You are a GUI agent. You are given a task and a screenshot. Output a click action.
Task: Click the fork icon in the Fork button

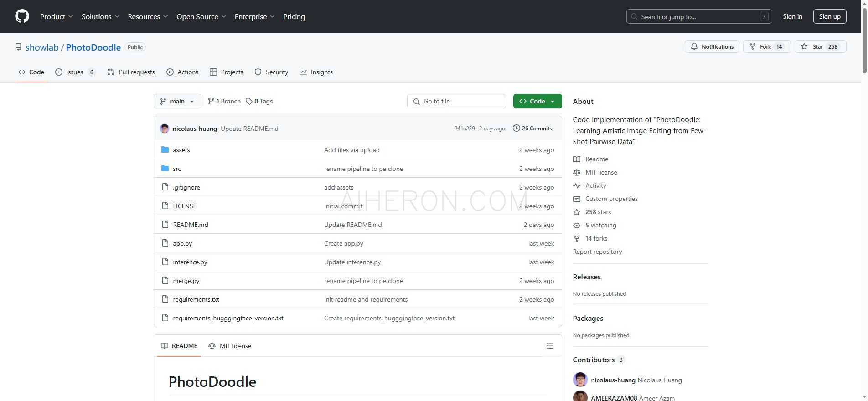pyautogui.click(x=753, y=46)
